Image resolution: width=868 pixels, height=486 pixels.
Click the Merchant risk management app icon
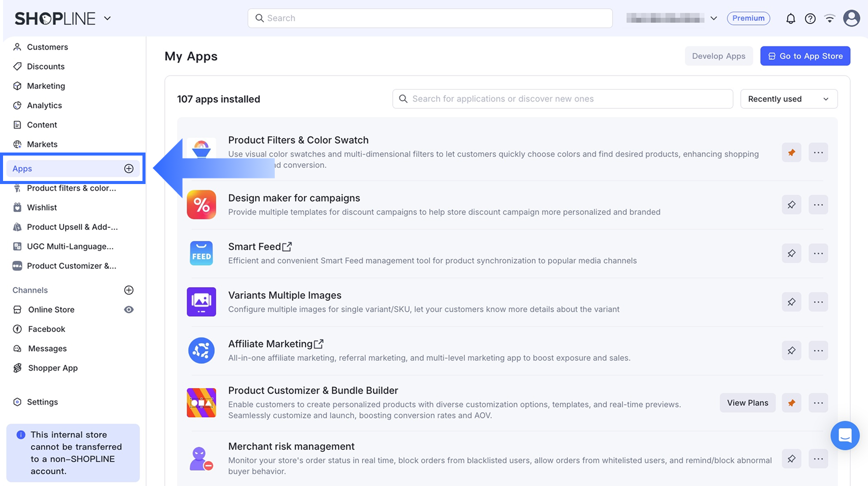[201, 459]
